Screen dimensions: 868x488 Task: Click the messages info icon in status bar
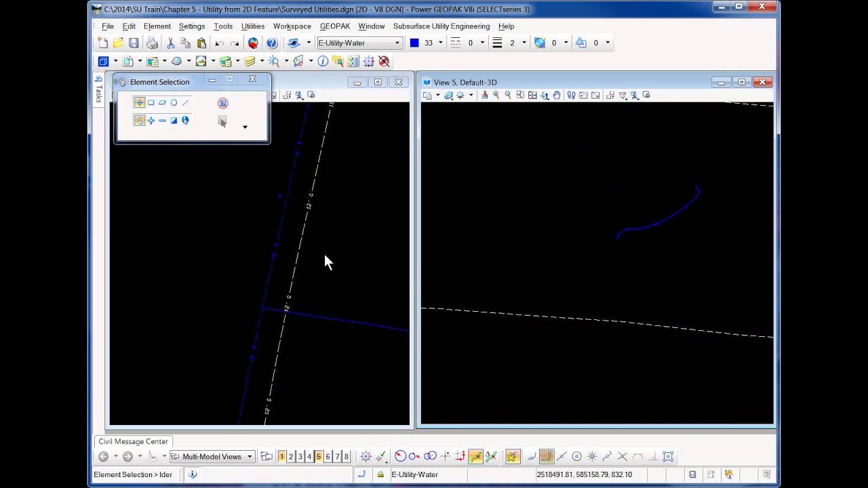pyautogui.click(x=193, y=474)
